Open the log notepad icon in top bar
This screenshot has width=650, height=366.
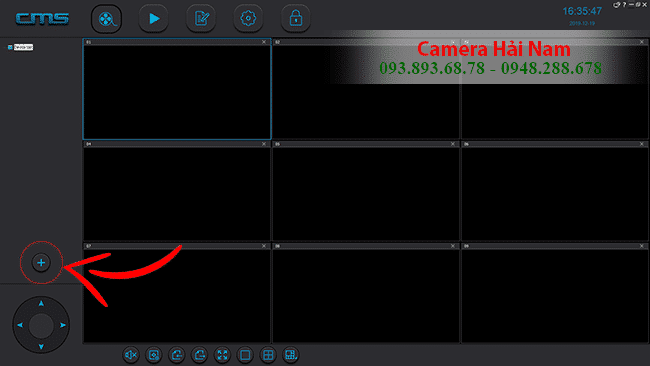(x=201, y=18)
